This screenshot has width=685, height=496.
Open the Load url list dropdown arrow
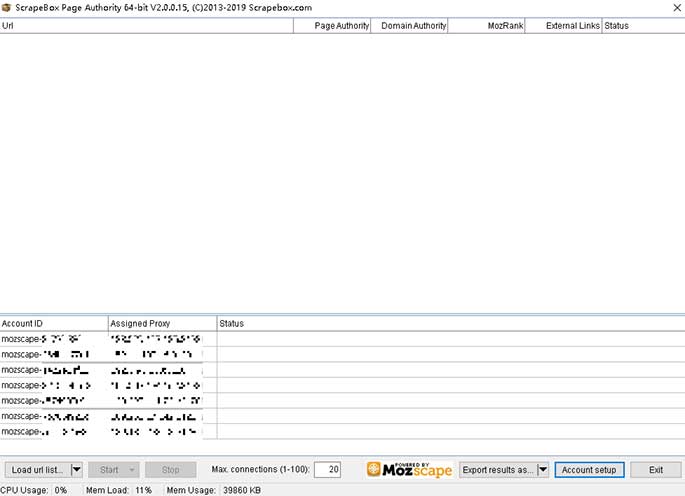[x=76, y=470]
